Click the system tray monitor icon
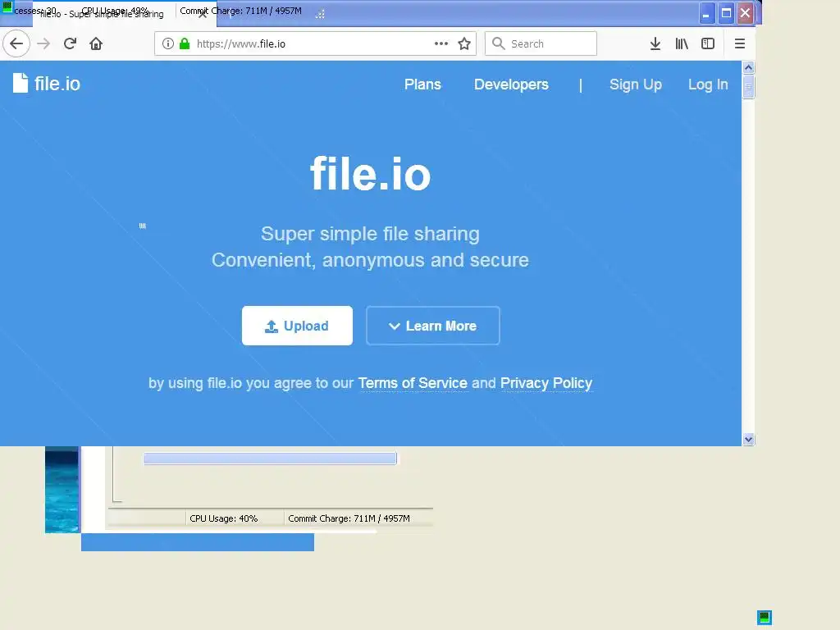This screenshot has height=630, width=840. (765, 618)
